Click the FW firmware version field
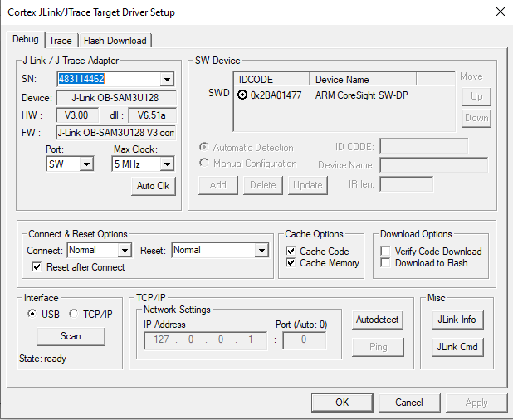 116,133
